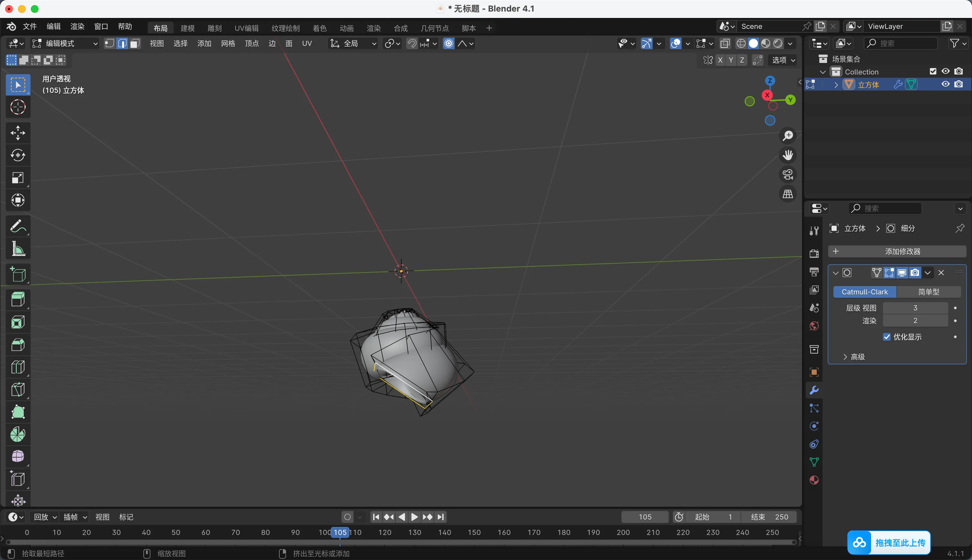Click the 层级 视图 value field
This screenshot has height=560, width=972.
915,308
